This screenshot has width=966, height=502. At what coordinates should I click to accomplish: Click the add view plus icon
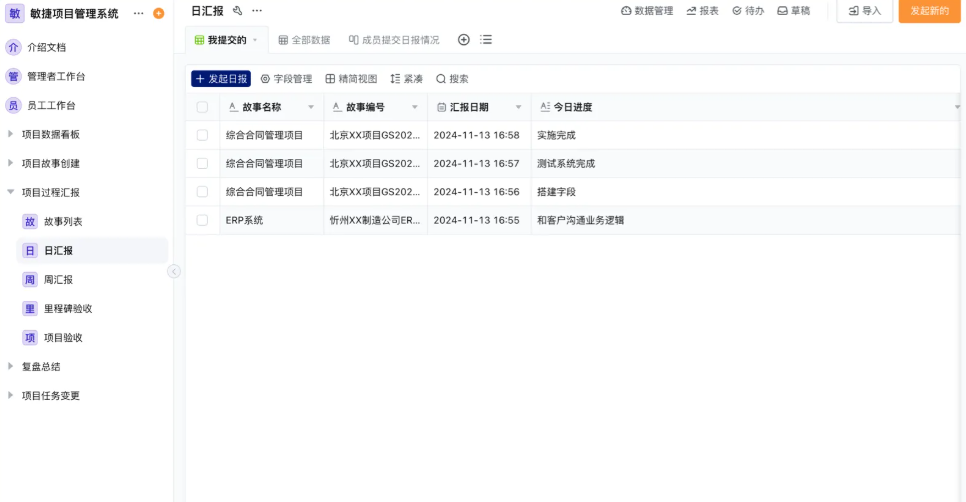[x=463, y=40]
